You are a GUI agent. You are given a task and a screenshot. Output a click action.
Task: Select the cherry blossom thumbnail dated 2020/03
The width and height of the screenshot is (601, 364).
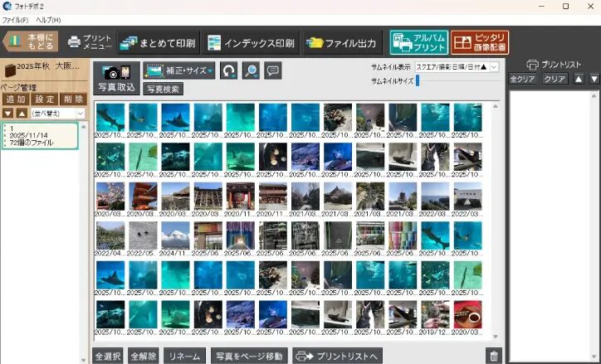coord(110,197)
